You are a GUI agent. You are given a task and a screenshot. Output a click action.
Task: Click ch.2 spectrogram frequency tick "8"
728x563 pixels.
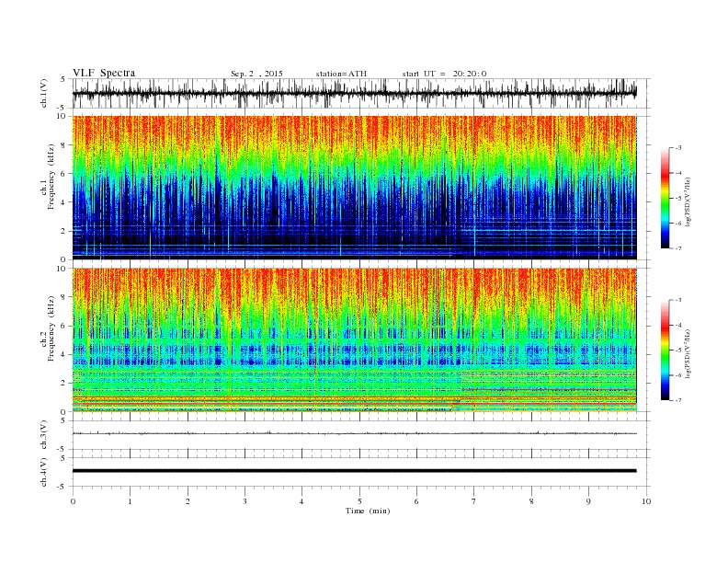tap(63, 297)
